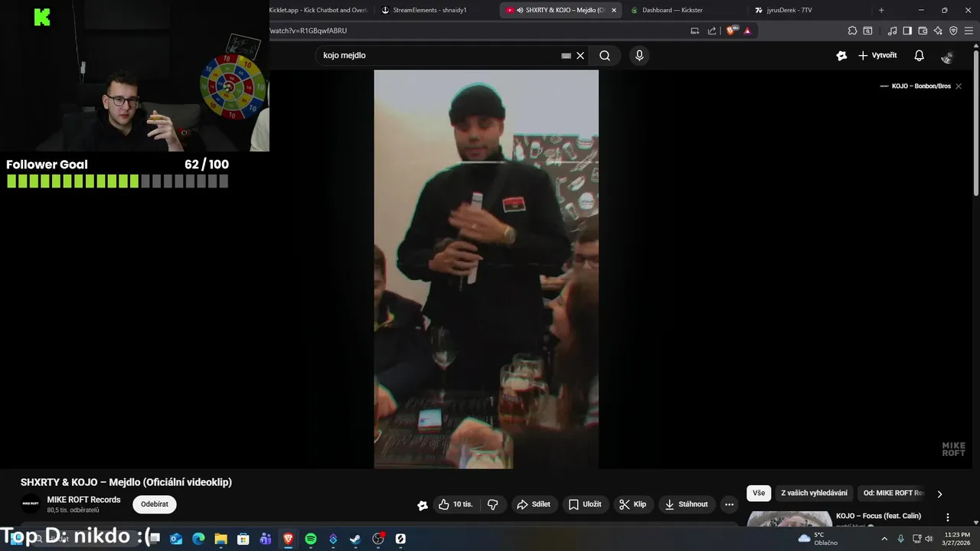Open Outlook from the taskbar
Image resolution: width=980 pixels, height=551 pixels.
tap(176, 539)
